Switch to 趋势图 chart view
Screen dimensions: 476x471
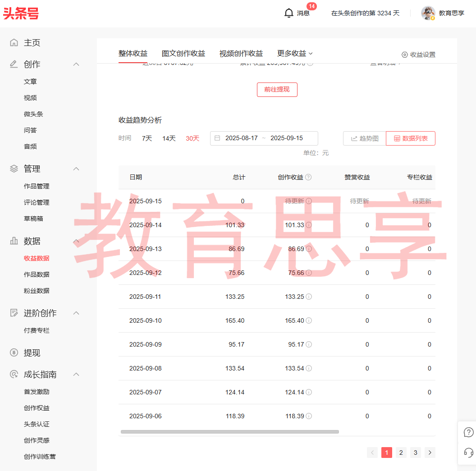[x=365, y=138]
